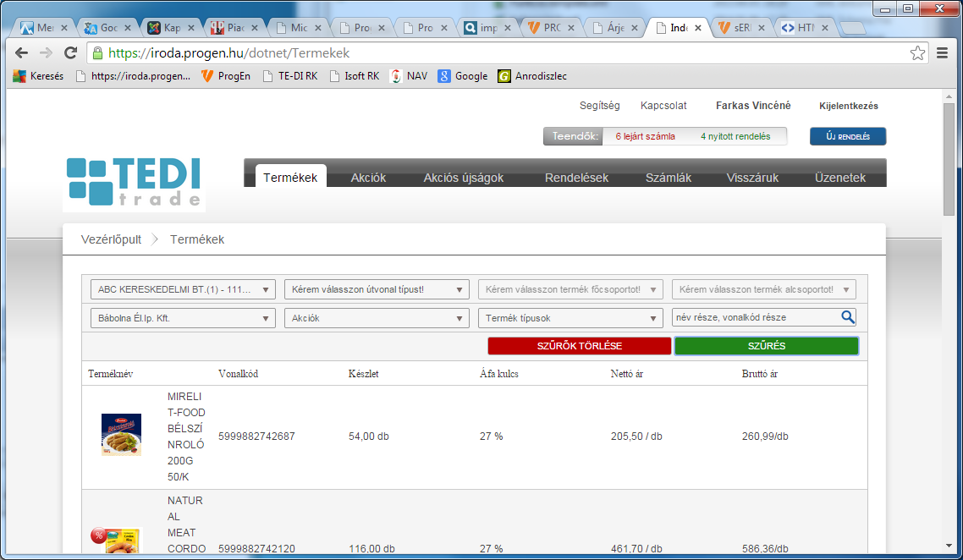963x560 pixels.
Task: Click the browser back arrow
Action: (x=21, y=52)
